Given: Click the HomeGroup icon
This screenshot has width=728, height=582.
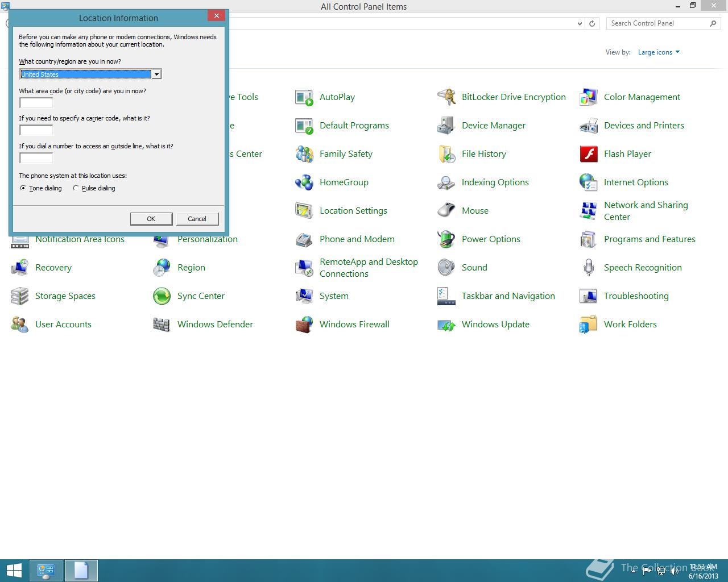Looking at the screenshot, I should (x=304, y=182).
